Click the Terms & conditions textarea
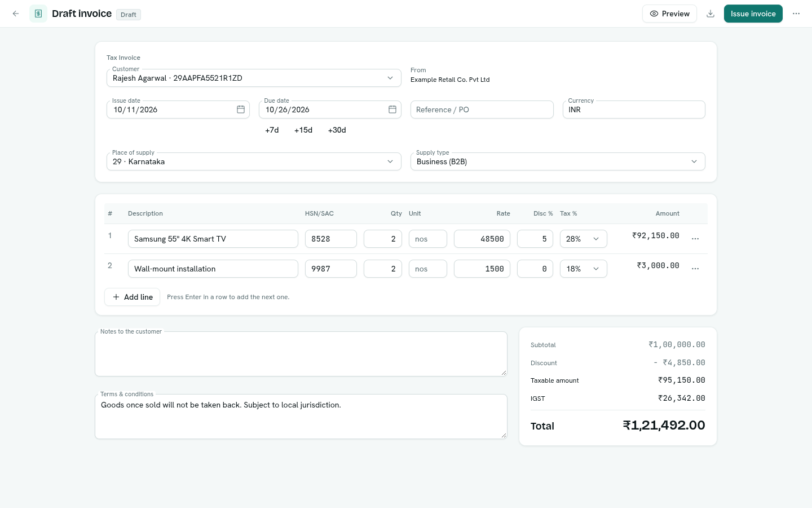The image size is (812, 508). (301, 417)
